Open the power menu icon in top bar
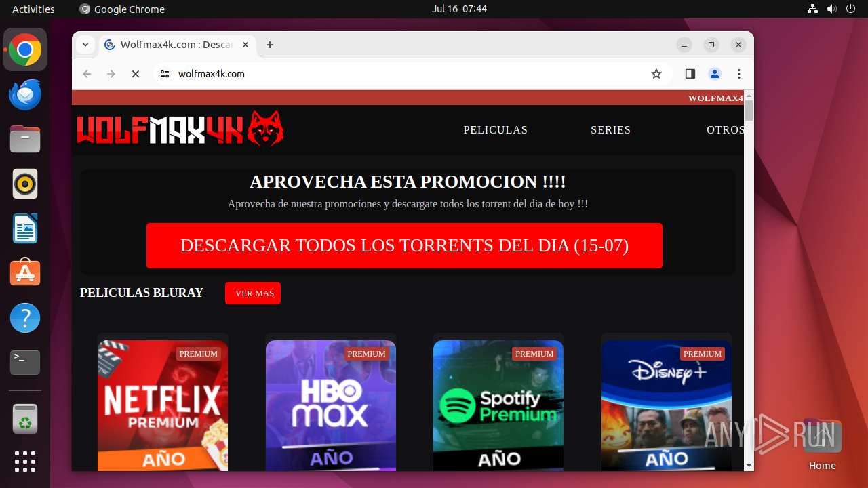This screenshot has width=868, height=488. (x=851, y=9)
